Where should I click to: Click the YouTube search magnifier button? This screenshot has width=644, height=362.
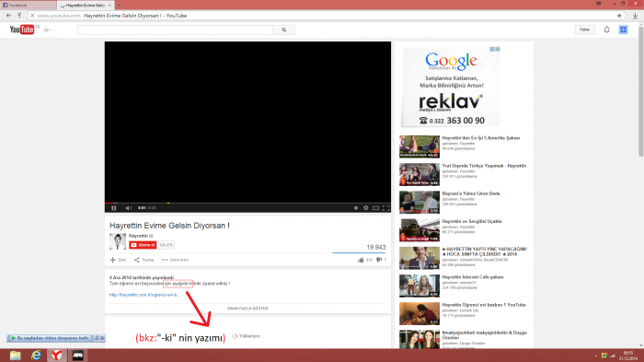tap(283, 29)
